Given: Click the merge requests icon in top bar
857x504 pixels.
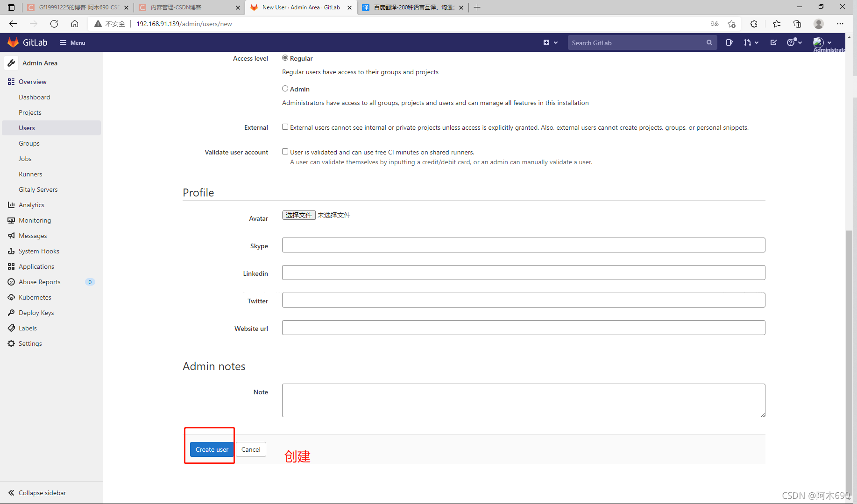Looking at the screenshot, I should coord(749,42).
